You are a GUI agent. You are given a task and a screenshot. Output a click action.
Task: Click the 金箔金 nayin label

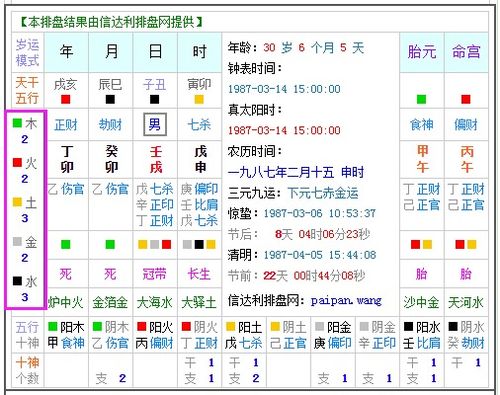[x=110, y=303]
